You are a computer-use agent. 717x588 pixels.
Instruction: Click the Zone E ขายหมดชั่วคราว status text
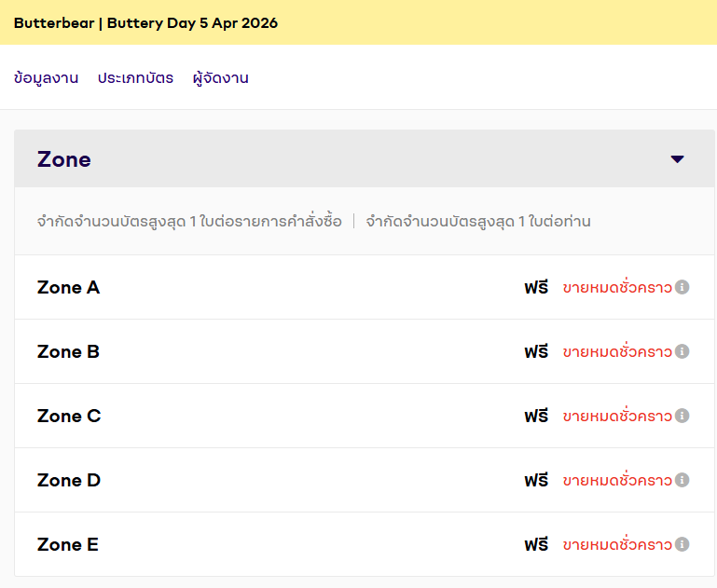(x=617, y=543)
